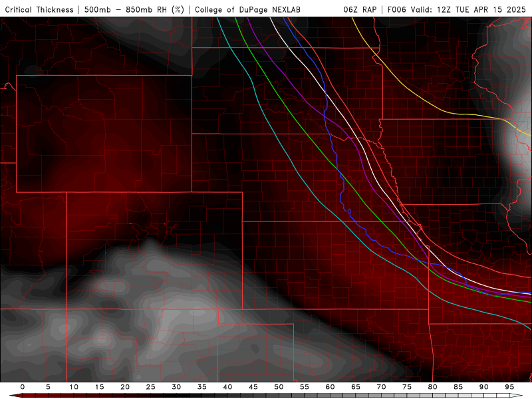Click the 30 label on the color scale
Screen dimensions: 532x399
176,387
